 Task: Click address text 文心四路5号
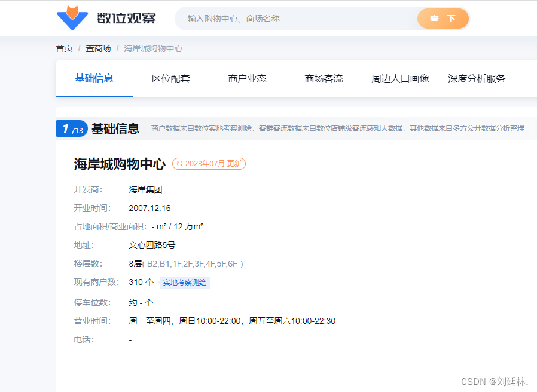(x=152, y=245)
